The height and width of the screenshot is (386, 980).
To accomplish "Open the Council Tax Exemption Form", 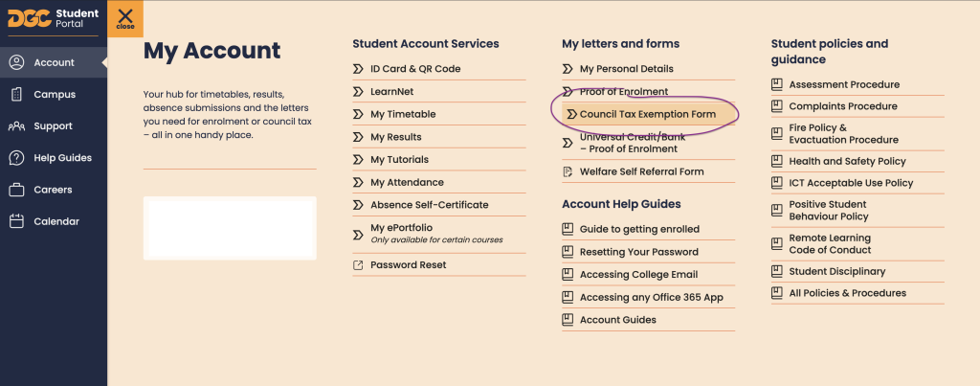I will [x=647, y=114].
